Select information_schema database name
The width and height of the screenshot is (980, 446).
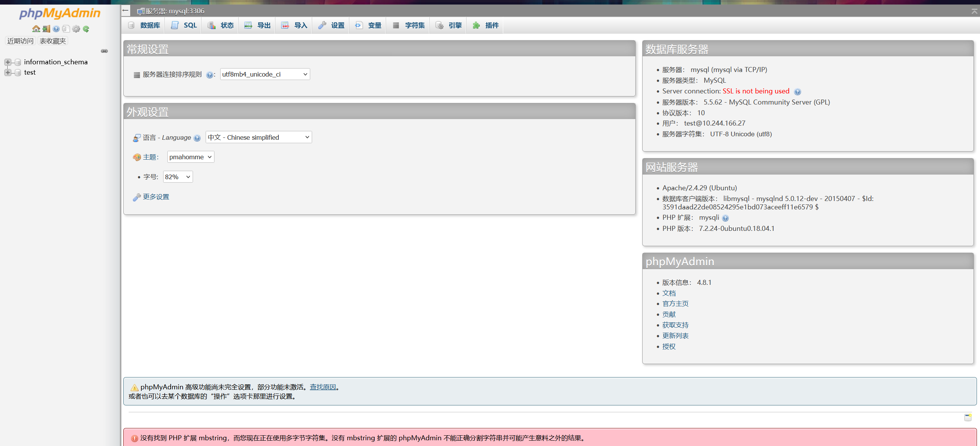point(56,62)
